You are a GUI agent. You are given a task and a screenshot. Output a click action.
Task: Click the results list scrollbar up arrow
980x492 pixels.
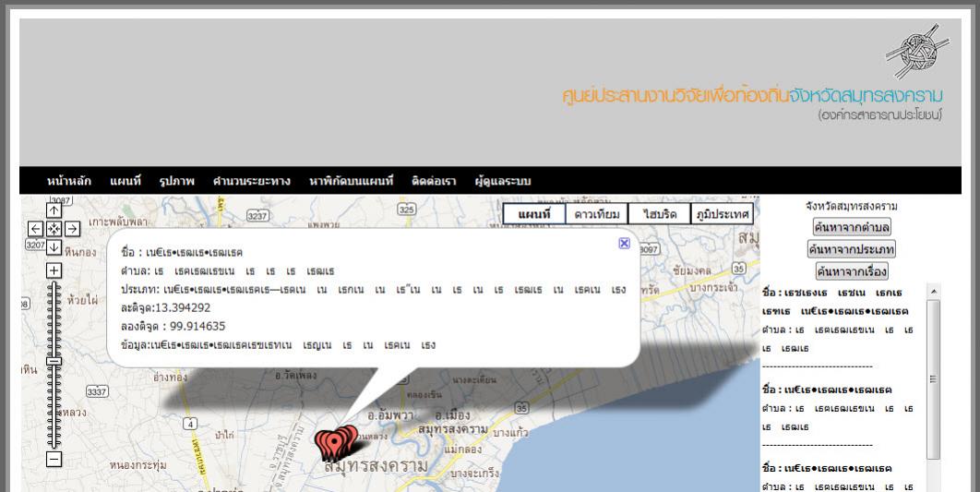(934, 292)
